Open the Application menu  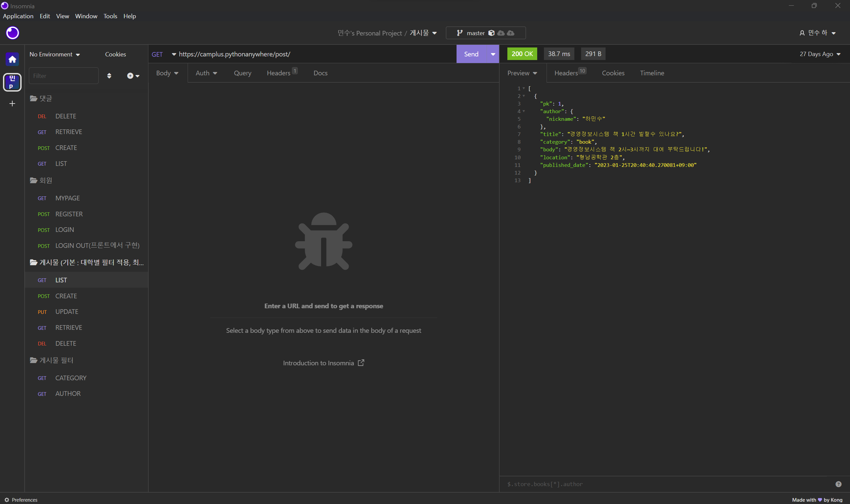[x=18, y=16]
